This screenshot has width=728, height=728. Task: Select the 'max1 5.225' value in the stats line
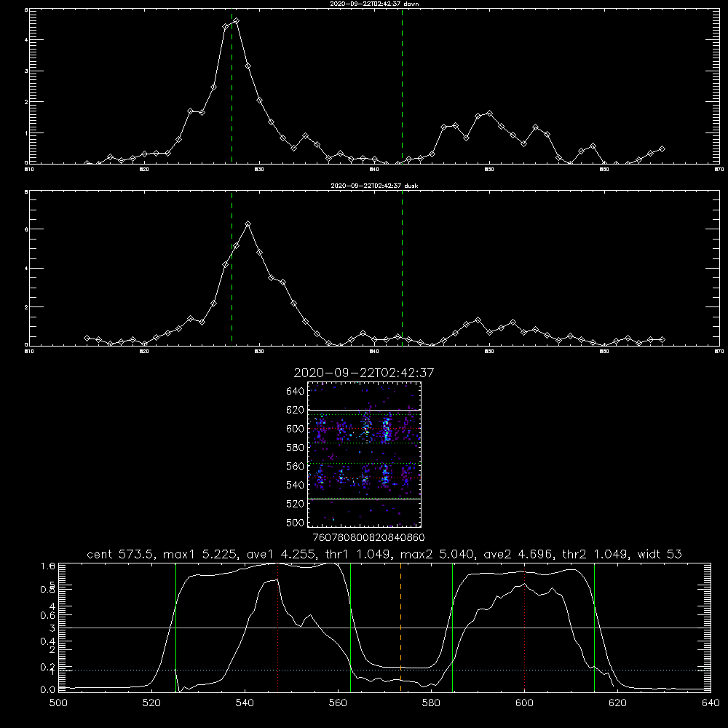(201, 554)
